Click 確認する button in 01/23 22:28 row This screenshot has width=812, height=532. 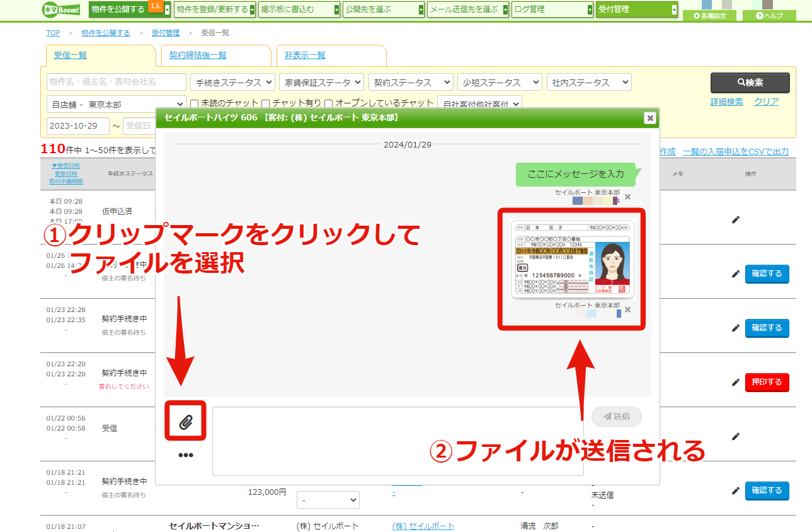point(767,328)
